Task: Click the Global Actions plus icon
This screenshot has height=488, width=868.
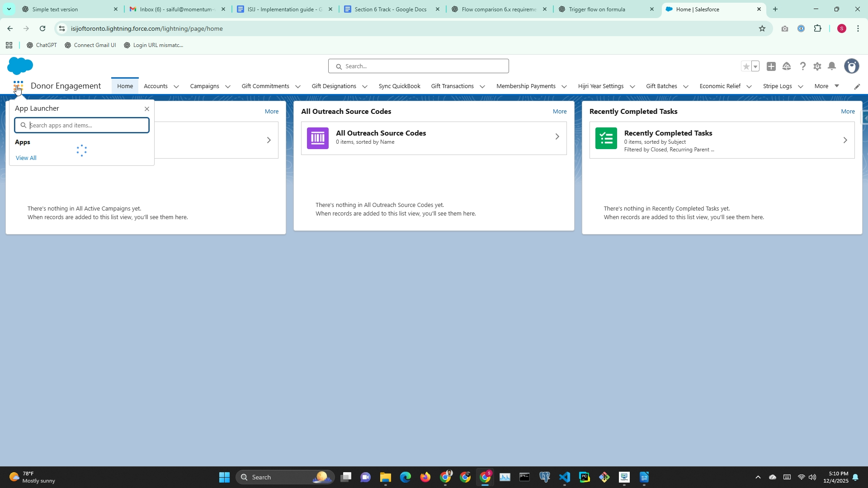Action: (x=771, y=66)
